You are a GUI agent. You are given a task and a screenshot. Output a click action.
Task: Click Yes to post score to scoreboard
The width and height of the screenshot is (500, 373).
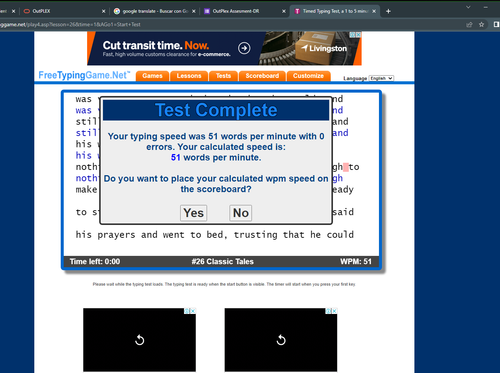point(194,213)
